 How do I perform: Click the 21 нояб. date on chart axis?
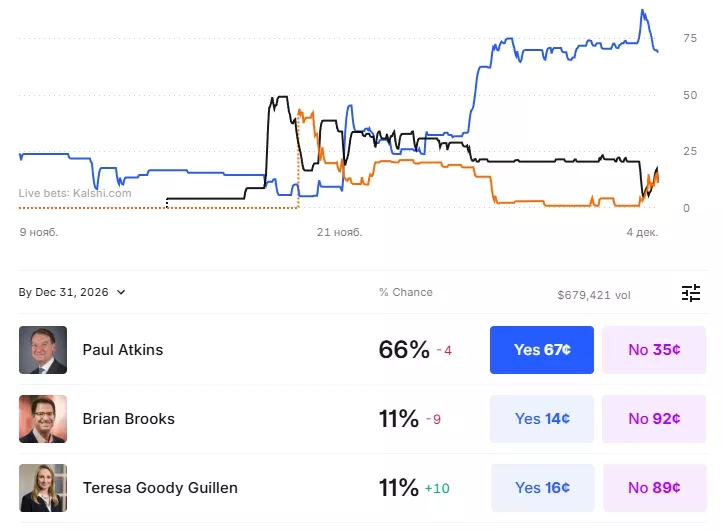click(339, 232)
